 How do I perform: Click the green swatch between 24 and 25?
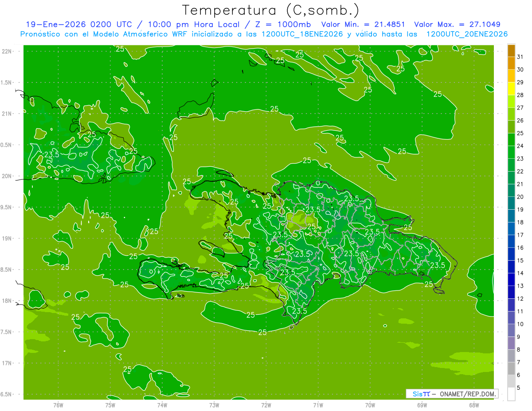[511, 140]
